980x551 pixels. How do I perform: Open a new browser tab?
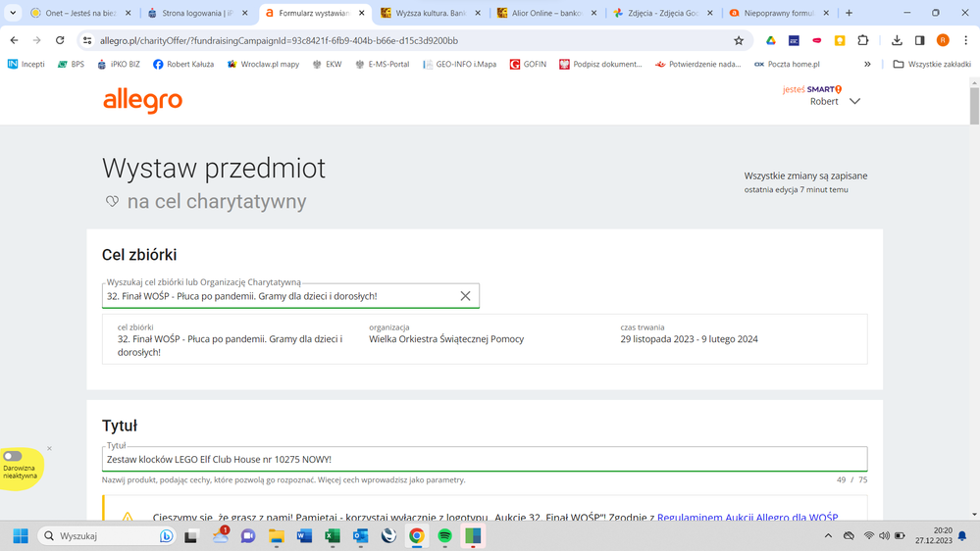[849, 13]
